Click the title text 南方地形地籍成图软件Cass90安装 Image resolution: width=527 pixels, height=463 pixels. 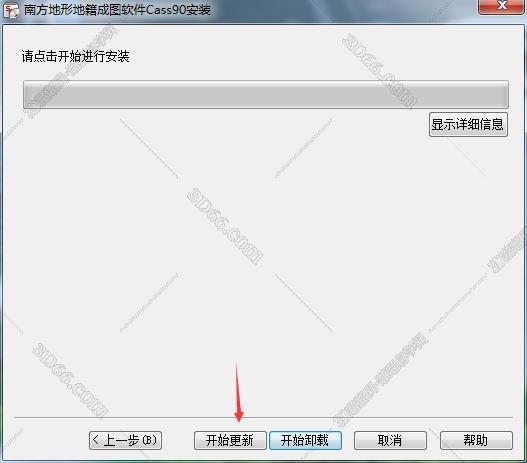click(x=117, y=10)
